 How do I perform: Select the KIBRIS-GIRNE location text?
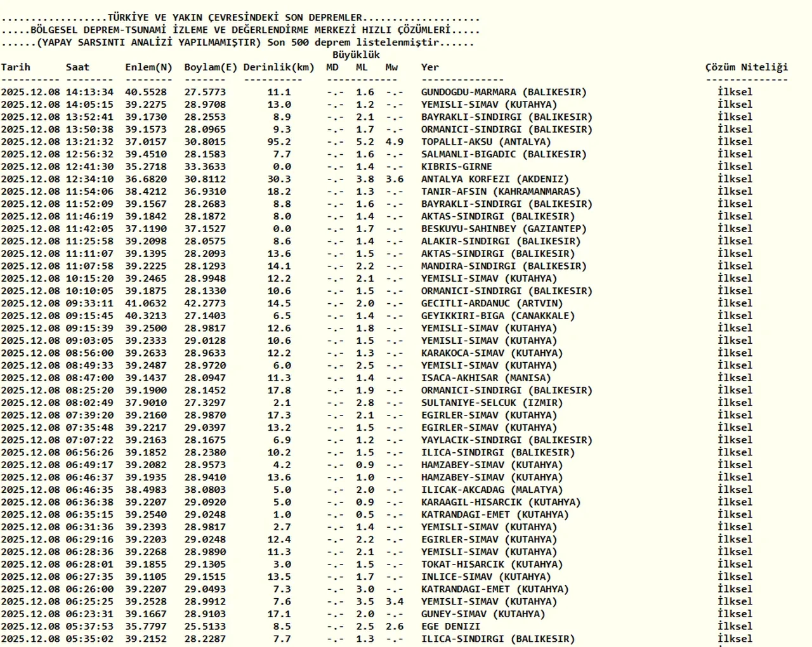pyautogui.click(x=457, y=167)
